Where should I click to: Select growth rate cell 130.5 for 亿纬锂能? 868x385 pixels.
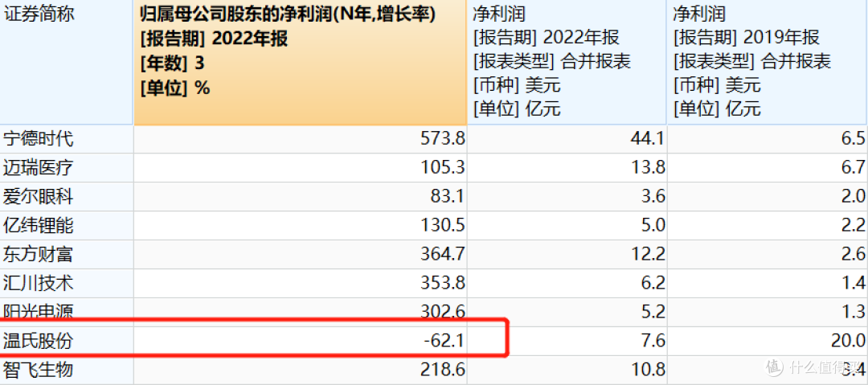click(300, 226)
